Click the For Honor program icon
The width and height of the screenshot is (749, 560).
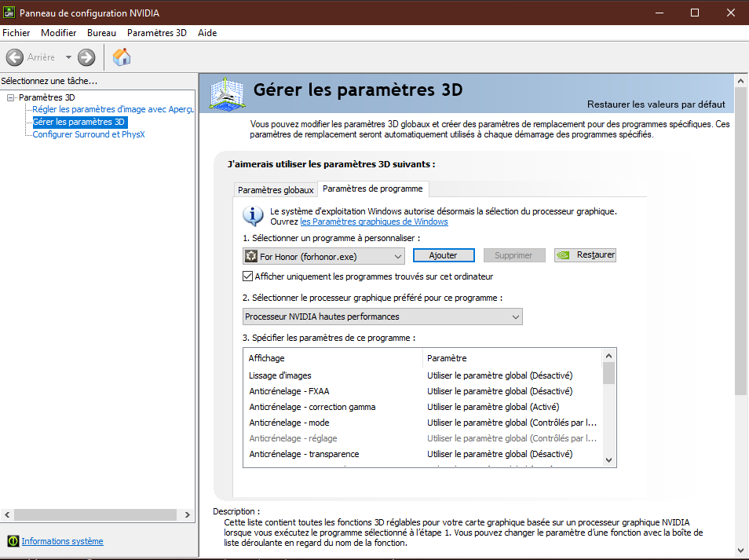pyautogui.click(x=251, y=256)
